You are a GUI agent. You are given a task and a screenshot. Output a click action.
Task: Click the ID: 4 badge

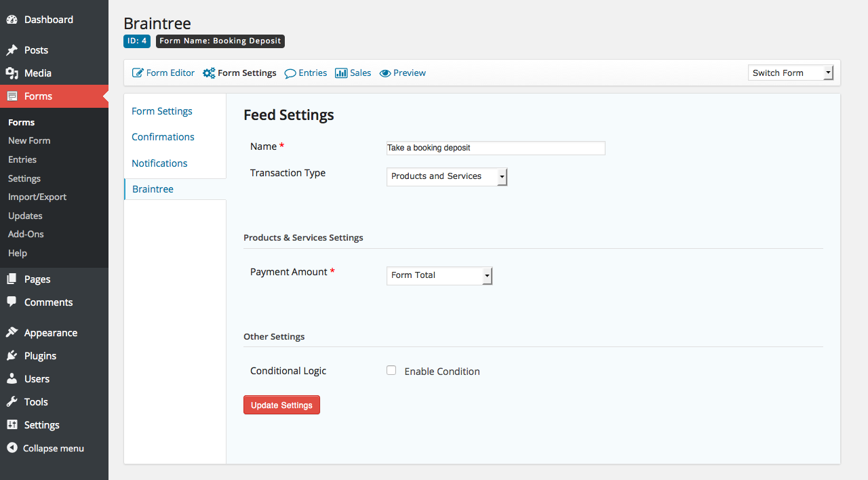pos(137,41)
